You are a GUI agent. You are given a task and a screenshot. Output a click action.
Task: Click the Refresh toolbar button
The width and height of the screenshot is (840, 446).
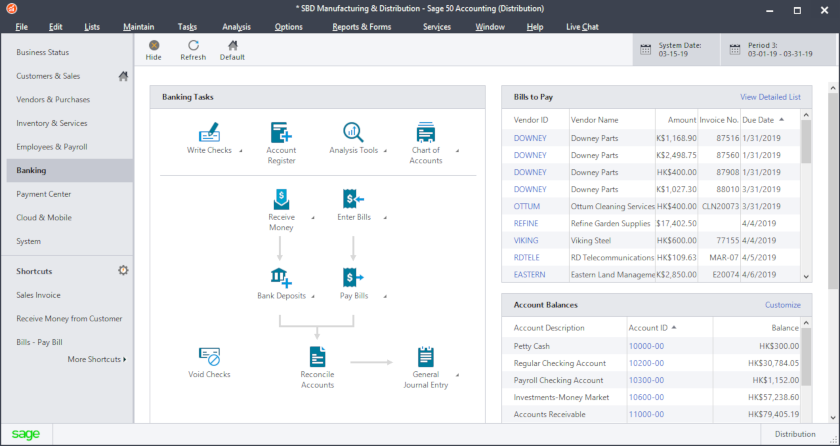coord(193,46)
